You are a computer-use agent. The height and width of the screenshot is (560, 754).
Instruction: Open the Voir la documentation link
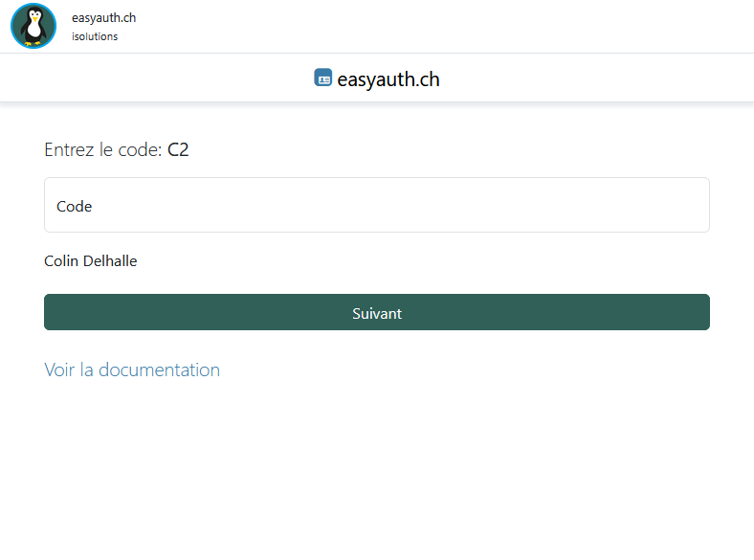click(132, 370)
